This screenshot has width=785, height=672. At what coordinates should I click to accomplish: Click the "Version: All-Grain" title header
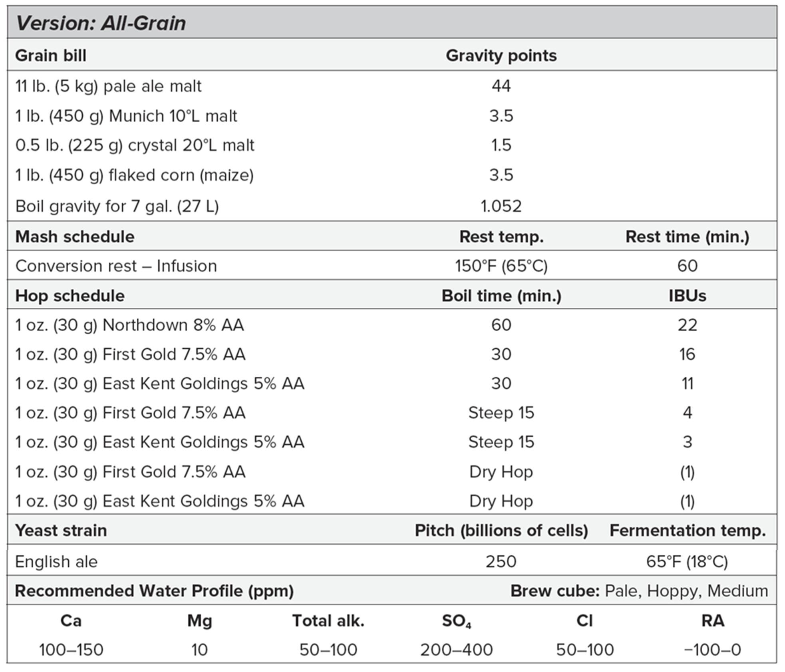[101, 23]
